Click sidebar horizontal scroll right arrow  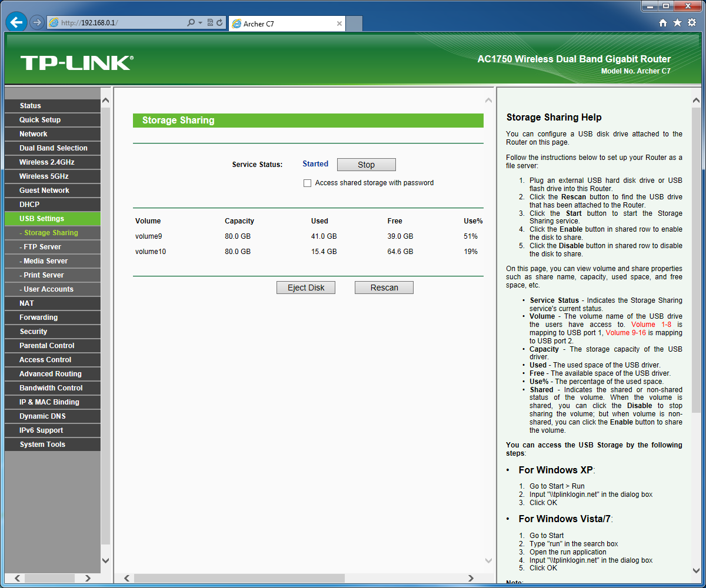point(87,579)
